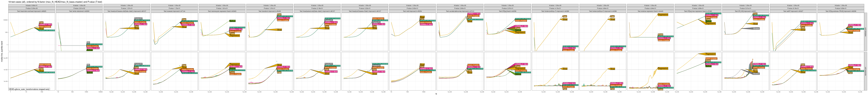Click the 'HEAD=gforce_outer_transformations stopped early' note

click(x=29, y=89)
